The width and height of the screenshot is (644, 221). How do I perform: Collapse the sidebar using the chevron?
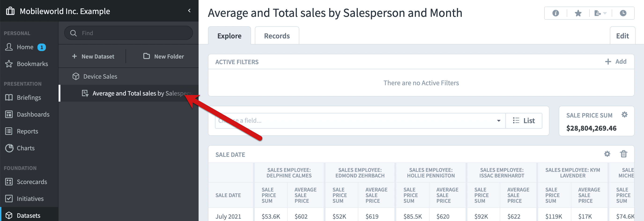(x=189, y=11)
